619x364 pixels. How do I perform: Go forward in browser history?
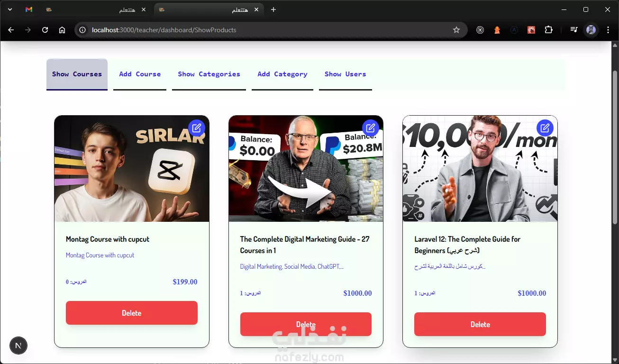[28, 30]
